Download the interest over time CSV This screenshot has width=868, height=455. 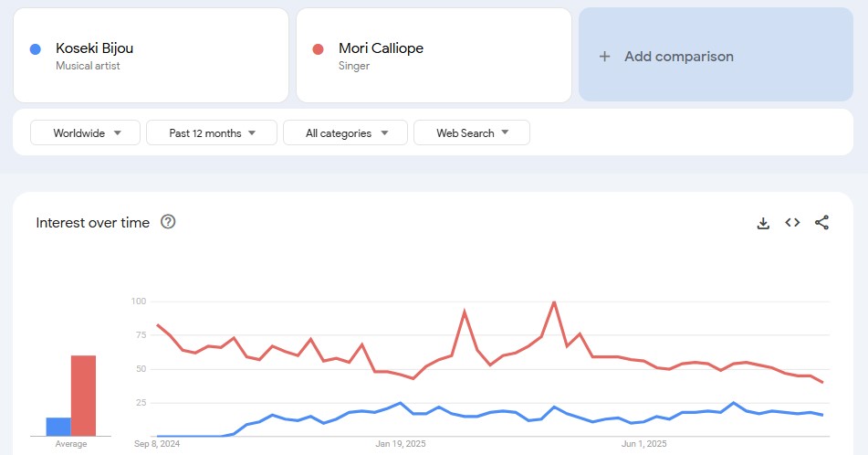click(x=763, y=223)
